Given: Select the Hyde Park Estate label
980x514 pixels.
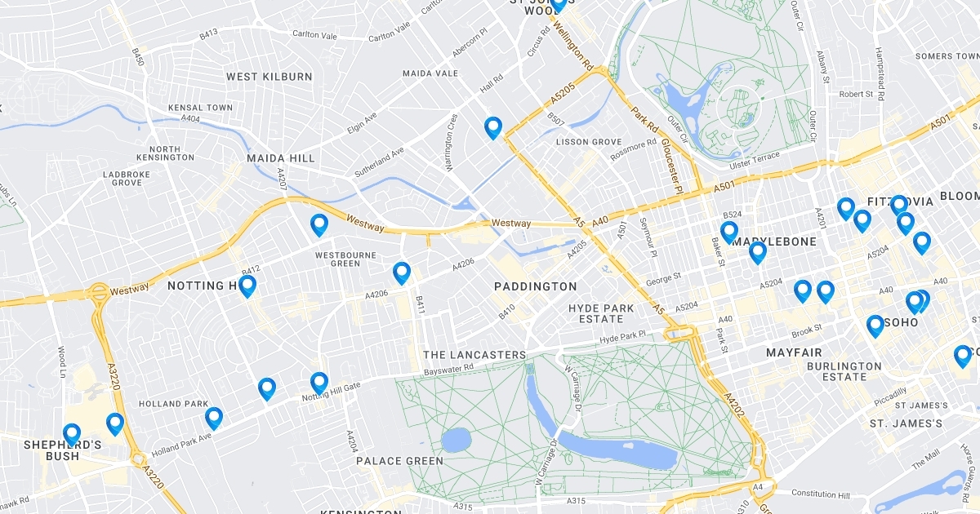Looking at the screenshot, I should click(601, 313).
